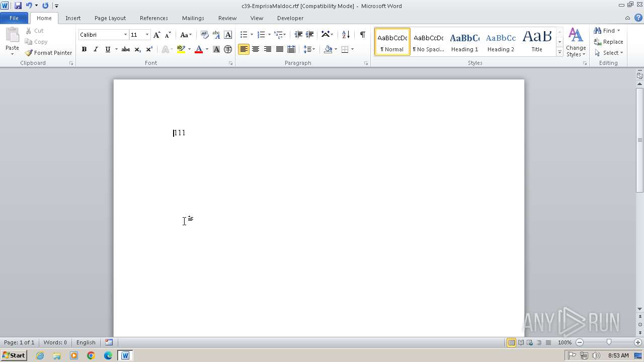The image size is (644, 362).
Task: Click the Save icon in quick access toolbar
Action: pyautogui.click(x=18, y=6)
